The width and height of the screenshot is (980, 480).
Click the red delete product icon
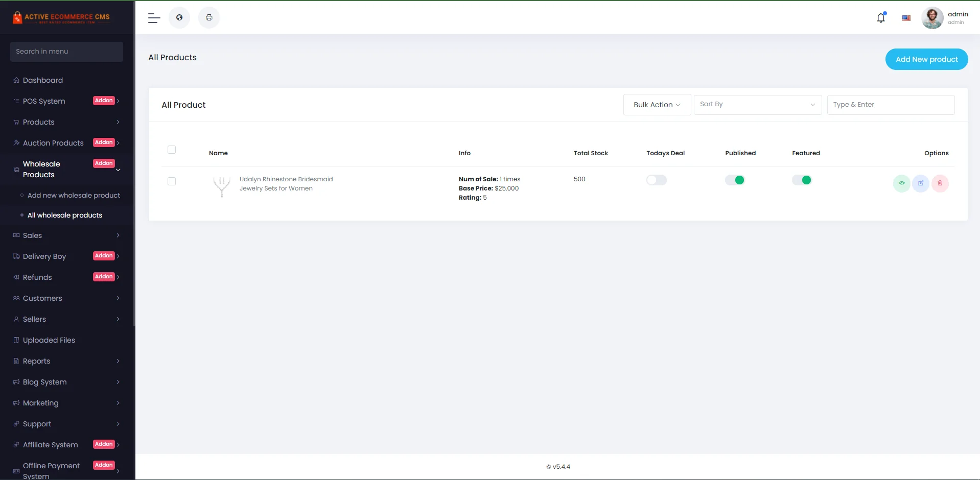pyautogui.click(x=940, y=183)
